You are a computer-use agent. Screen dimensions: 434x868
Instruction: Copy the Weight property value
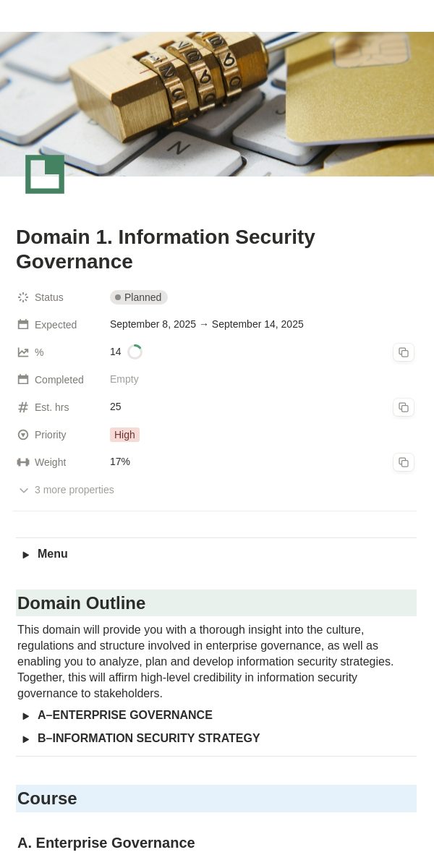[404, 462]
